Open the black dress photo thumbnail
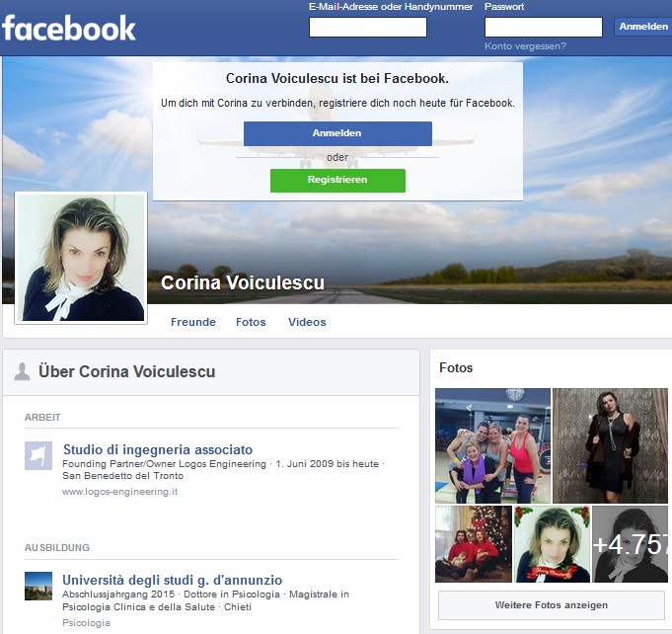Image resolution: width=672 pixels, height=634 pixels. [610, 445]
